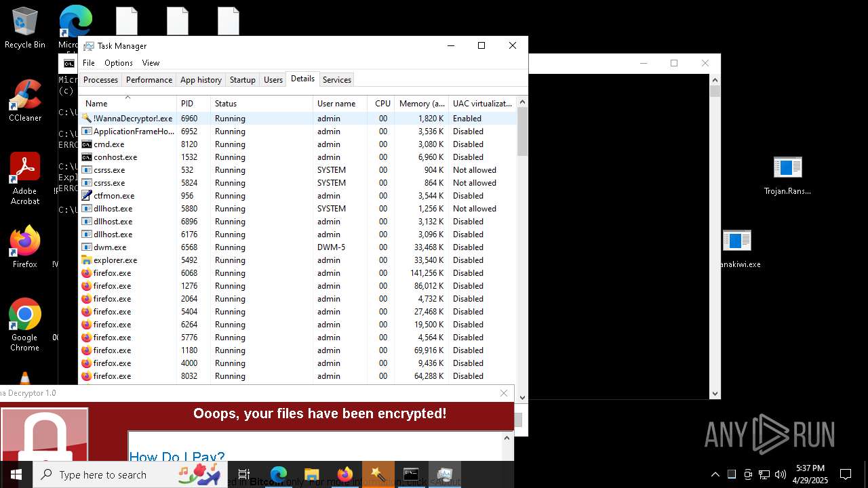The height and width of the screenshot is (488, 868).
Task: Switch to the Services tab
Action: (337, 80)
